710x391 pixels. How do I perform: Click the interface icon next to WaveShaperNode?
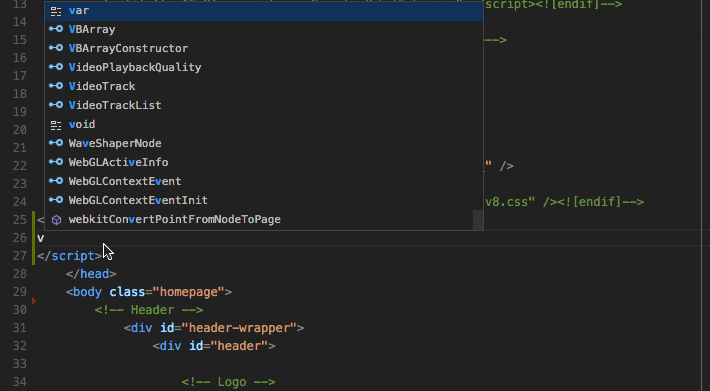click(x=56, y=143)
